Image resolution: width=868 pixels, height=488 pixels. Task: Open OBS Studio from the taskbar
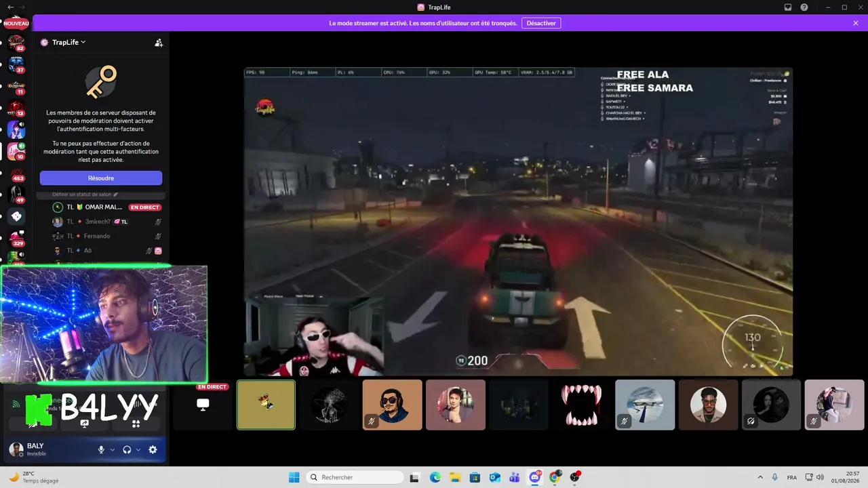(x=575, y=477)
